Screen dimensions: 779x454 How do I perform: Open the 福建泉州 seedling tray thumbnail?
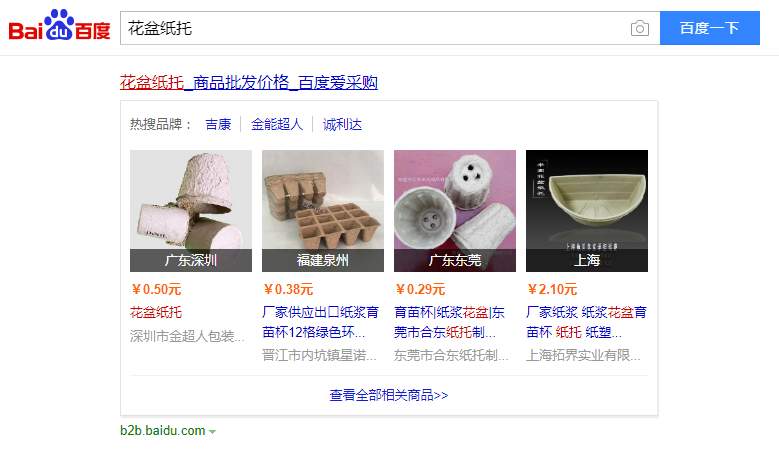click(x=323, y=211)
